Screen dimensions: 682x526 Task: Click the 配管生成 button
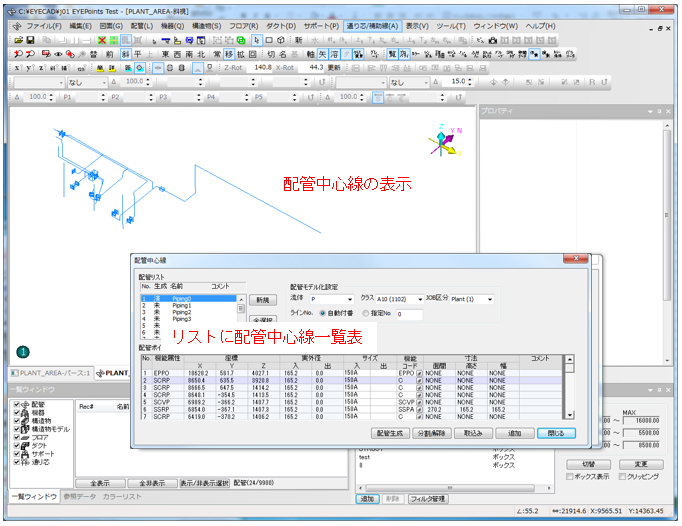[390, 433]
